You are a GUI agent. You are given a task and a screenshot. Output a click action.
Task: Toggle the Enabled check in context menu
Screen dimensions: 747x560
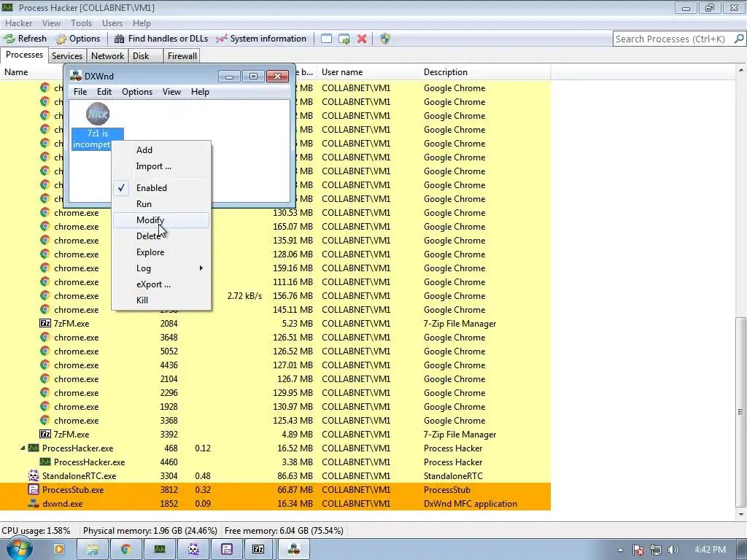click(x=121, y=187)
